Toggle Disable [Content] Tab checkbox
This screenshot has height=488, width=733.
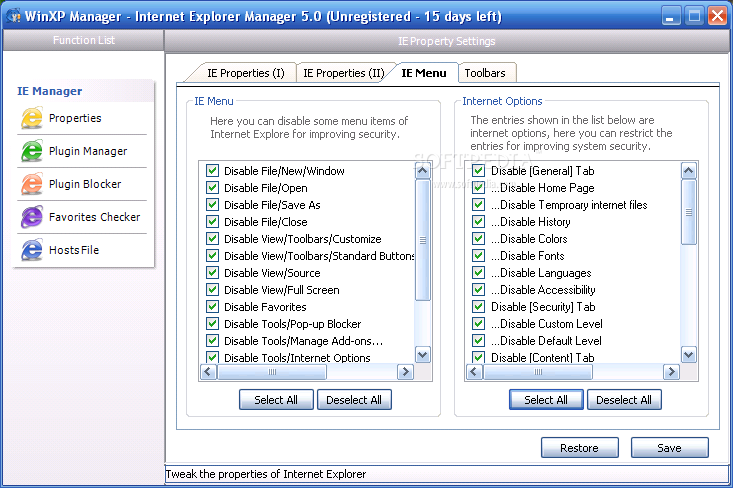click(478, 357)
